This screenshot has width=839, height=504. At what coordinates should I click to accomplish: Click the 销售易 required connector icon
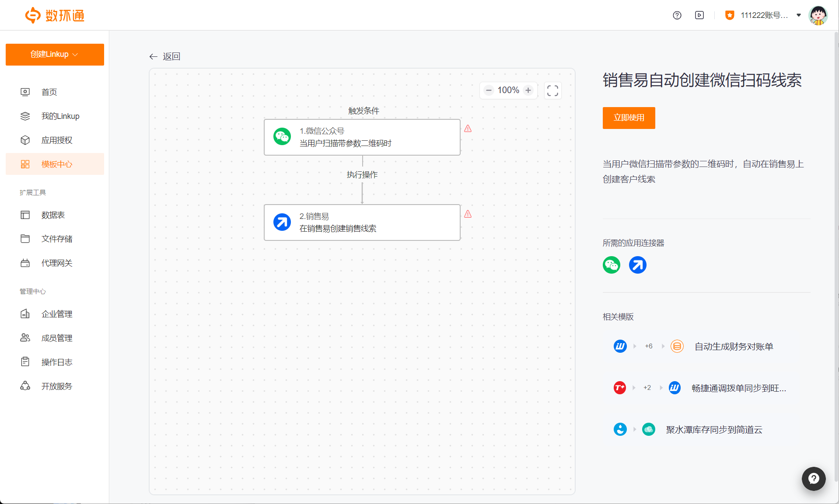tap(638, 265)
